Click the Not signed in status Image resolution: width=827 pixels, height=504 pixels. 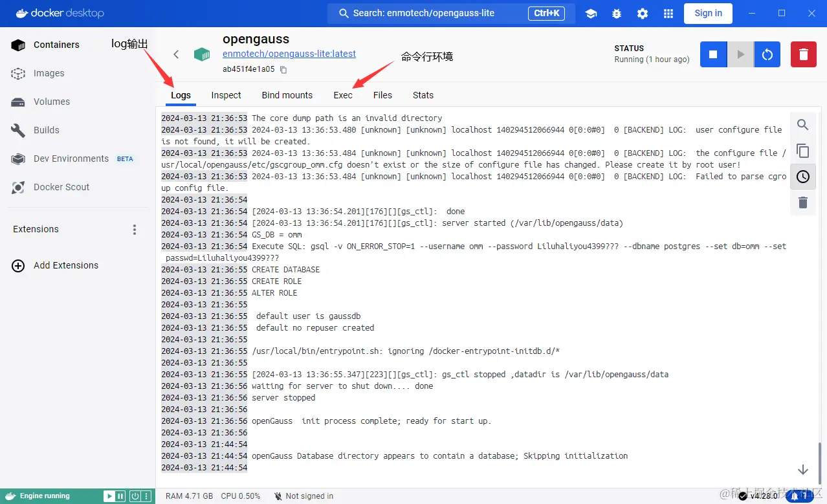click(303, 496)
